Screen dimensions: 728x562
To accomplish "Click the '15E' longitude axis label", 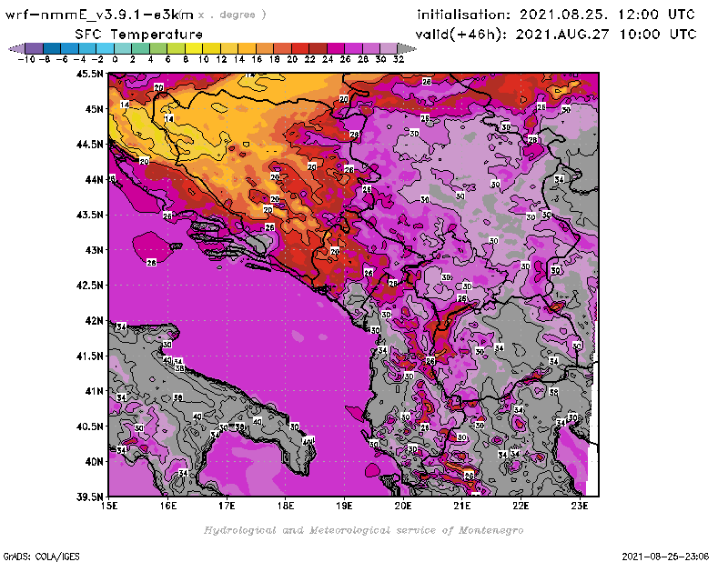I will tap(109, 506).
